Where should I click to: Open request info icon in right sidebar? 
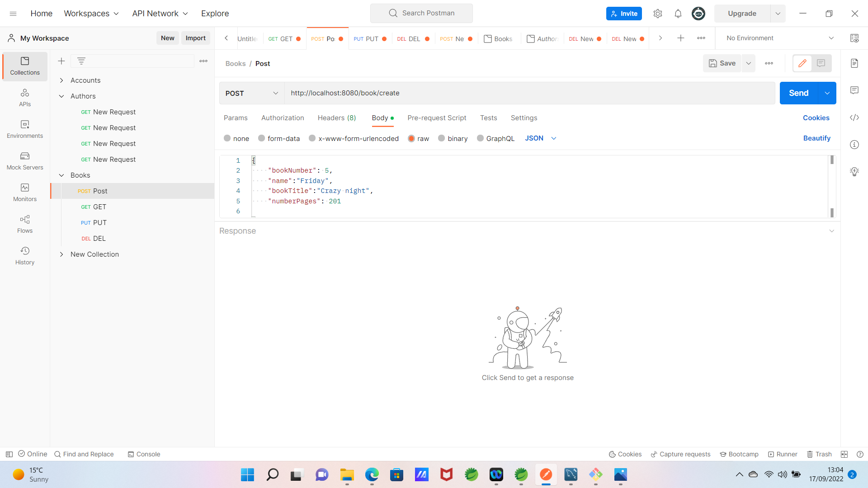[x=854, y=145]
